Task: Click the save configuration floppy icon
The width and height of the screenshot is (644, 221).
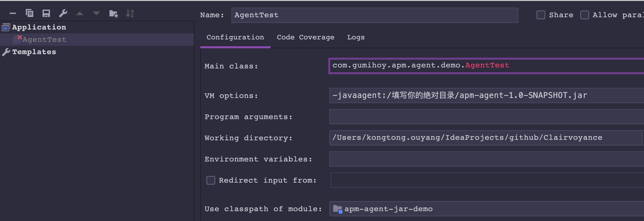Action: 46,13
